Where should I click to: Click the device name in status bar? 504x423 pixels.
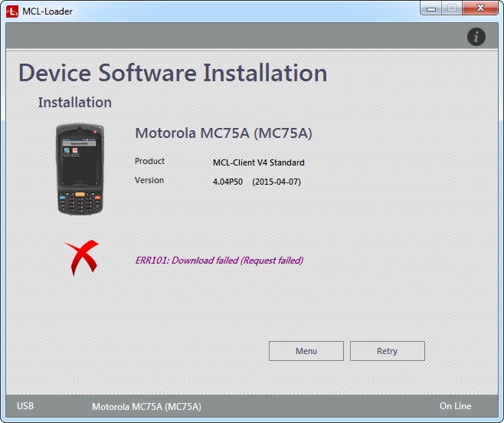click(x=146, y=406)
